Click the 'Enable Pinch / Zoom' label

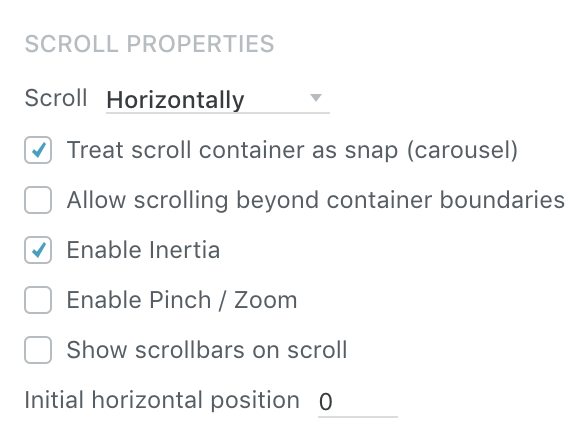pyautogui.click(x=182, y=300)
